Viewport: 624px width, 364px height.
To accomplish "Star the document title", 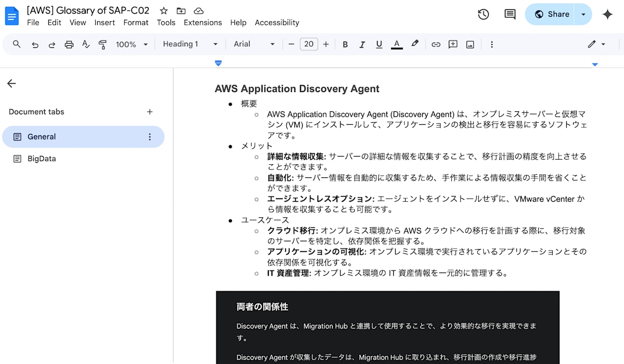I will point(164,11).
